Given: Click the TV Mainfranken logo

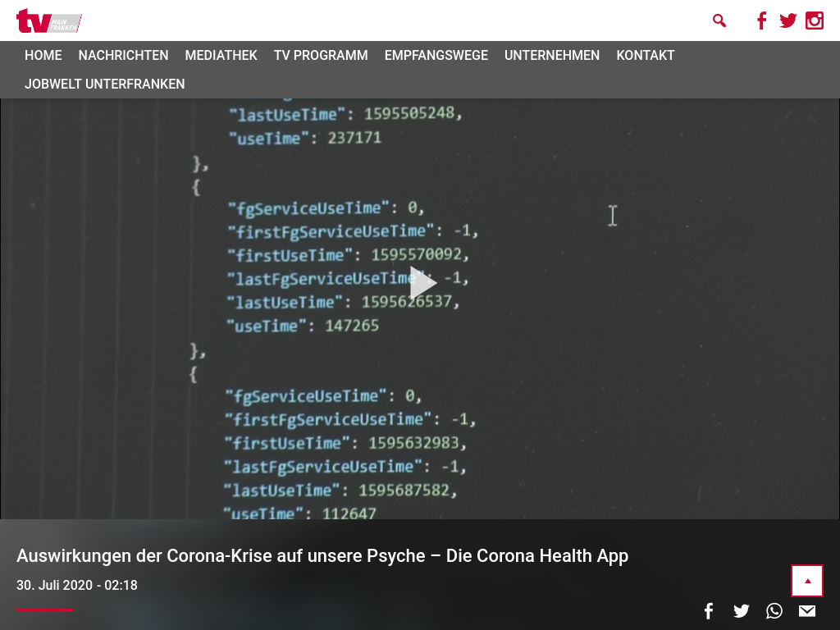Looking at the screenshot, I should (x=48, y=21).
